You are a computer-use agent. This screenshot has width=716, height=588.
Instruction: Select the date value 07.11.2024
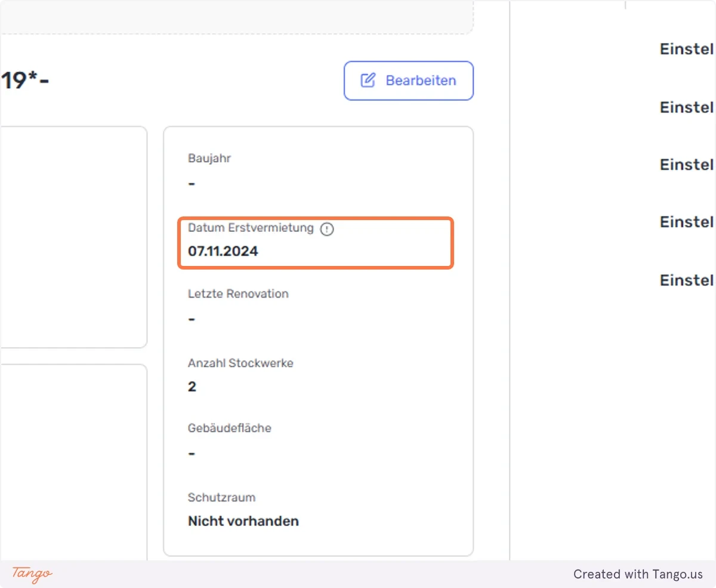click(x=223, y=252)
